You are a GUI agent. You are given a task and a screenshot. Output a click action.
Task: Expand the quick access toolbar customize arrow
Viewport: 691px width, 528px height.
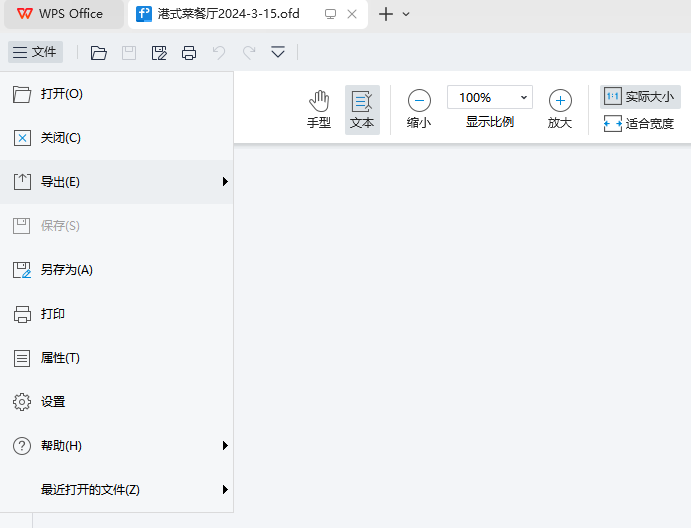[x=278, y=52]
